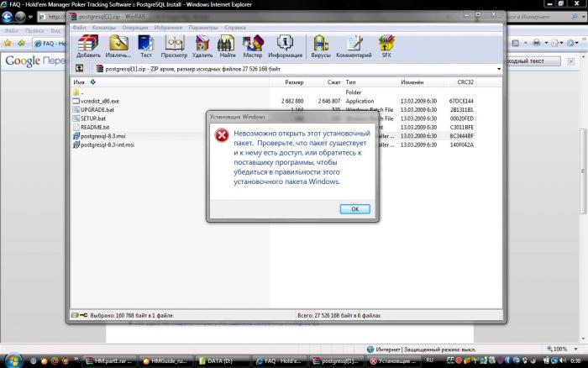Click the IE Add to Favorites icon
Image resolution: width=588 pixels, height=368 pixels.
point(21,43)
